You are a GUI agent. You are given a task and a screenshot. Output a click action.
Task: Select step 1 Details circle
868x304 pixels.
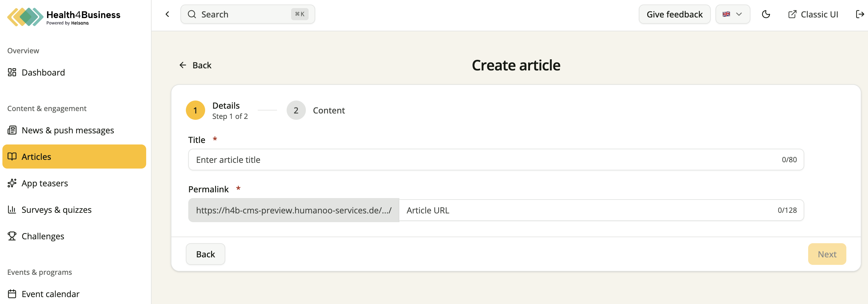pos(195,110)
